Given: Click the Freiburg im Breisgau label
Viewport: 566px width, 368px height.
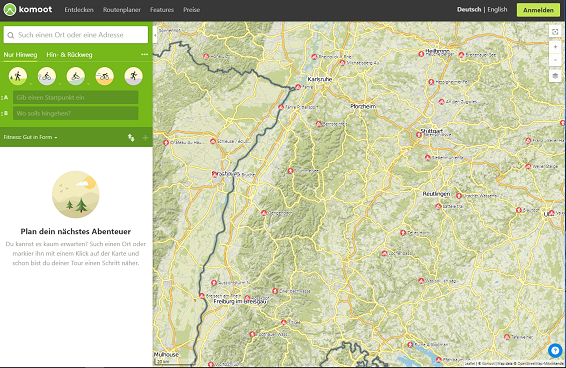Looking at the screenshot, I should 240,301.
